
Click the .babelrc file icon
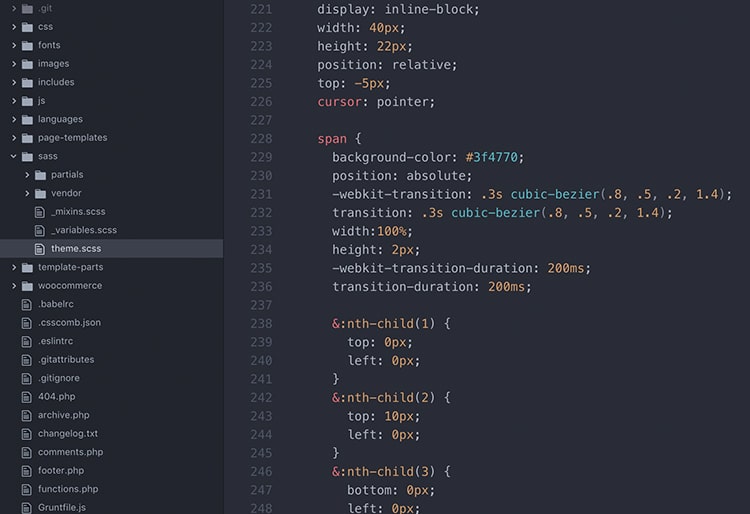[27, 304]
